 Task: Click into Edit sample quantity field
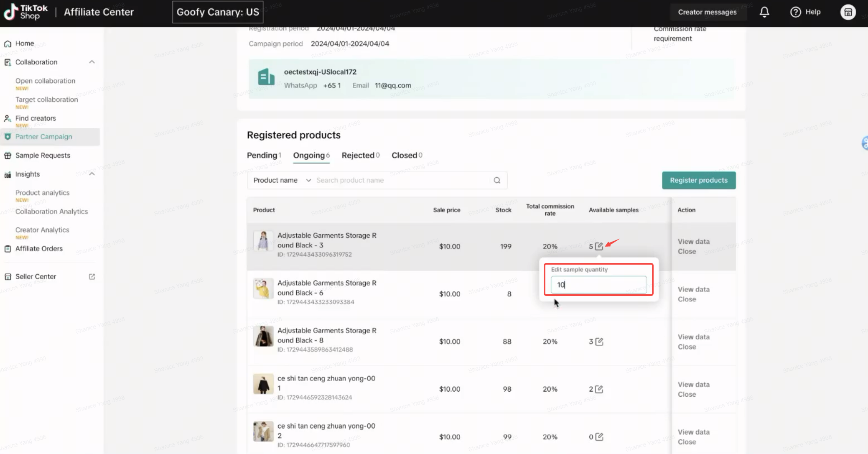click(x=598, y=285)
